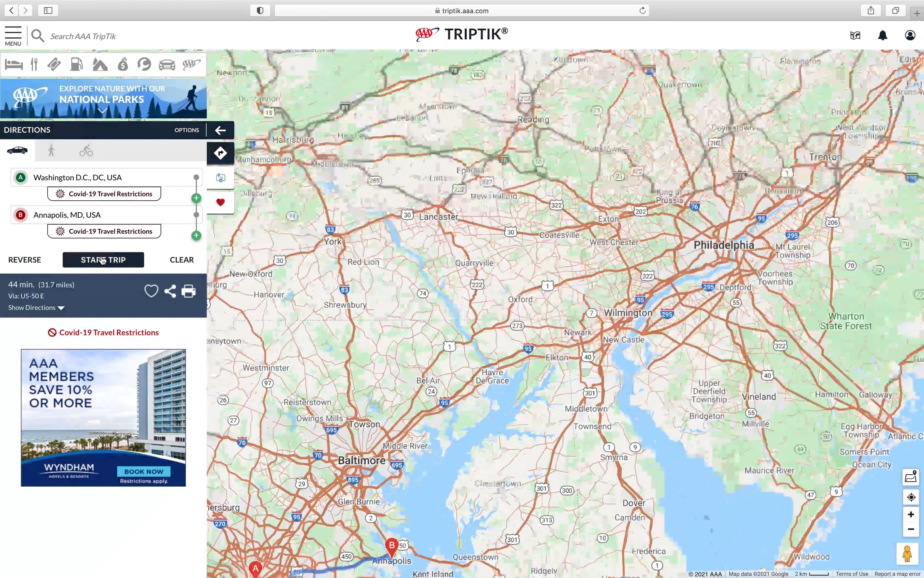Screen dimensions: 924x578
Task: Reverse the route with REVERSE button
Action: pos(25,260)
